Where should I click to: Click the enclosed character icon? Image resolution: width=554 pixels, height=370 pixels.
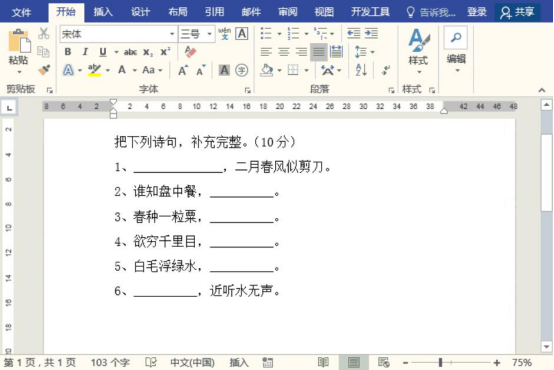[x=242, y=70]
